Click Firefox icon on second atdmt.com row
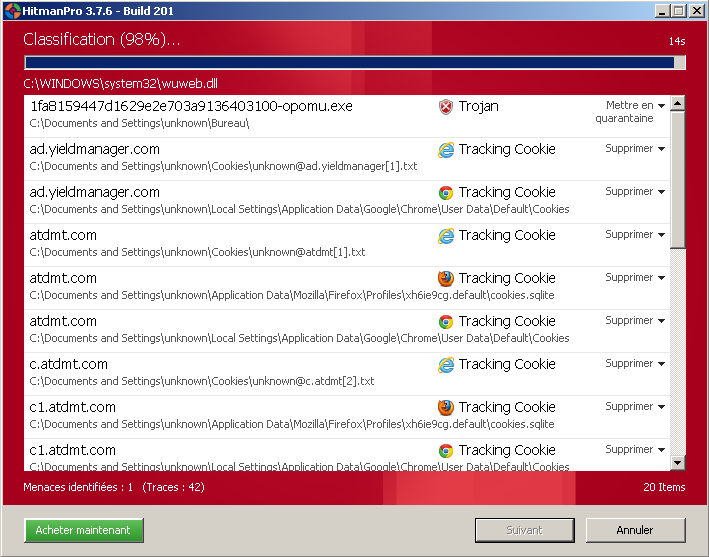 (x=446, y=279)
